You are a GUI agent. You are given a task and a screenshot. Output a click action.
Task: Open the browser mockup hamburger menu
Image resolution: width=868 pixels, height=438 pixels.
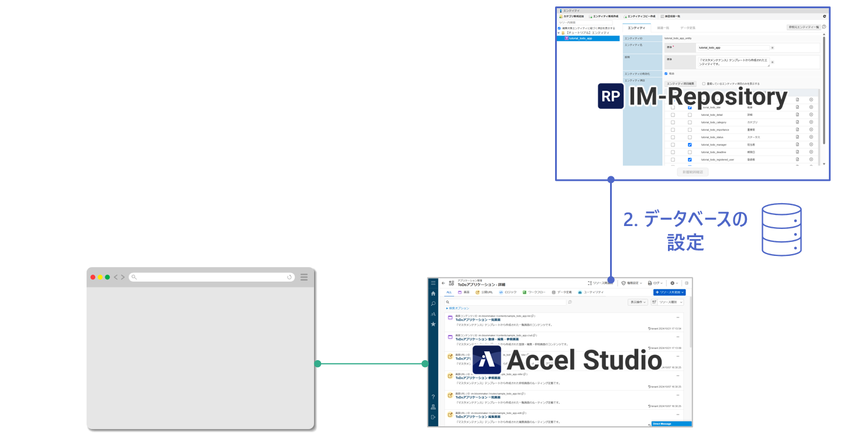[304, 277]
